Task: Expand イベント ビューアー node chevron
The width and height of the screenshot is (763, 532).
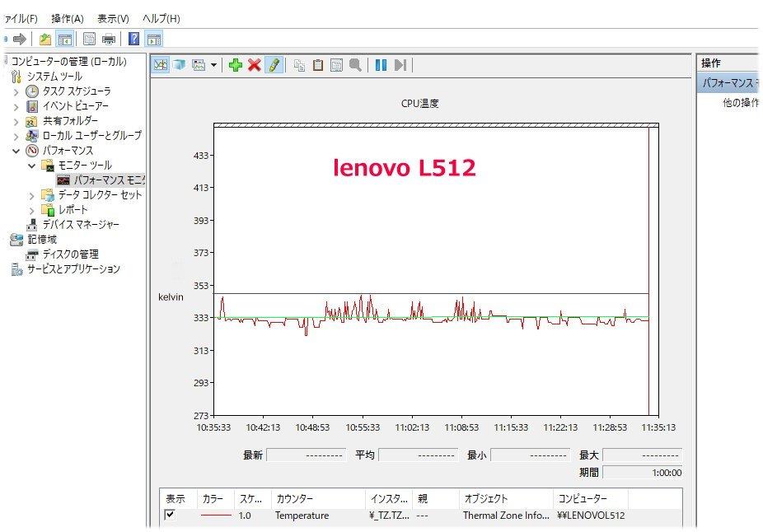Action: coord(16,107)
